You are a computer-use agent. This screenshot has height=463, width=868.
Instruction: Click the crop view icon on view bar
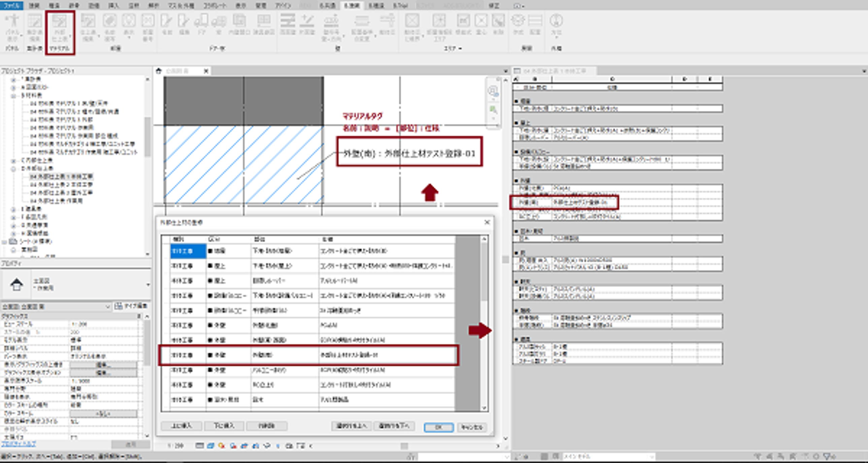[x=244, y=446]
